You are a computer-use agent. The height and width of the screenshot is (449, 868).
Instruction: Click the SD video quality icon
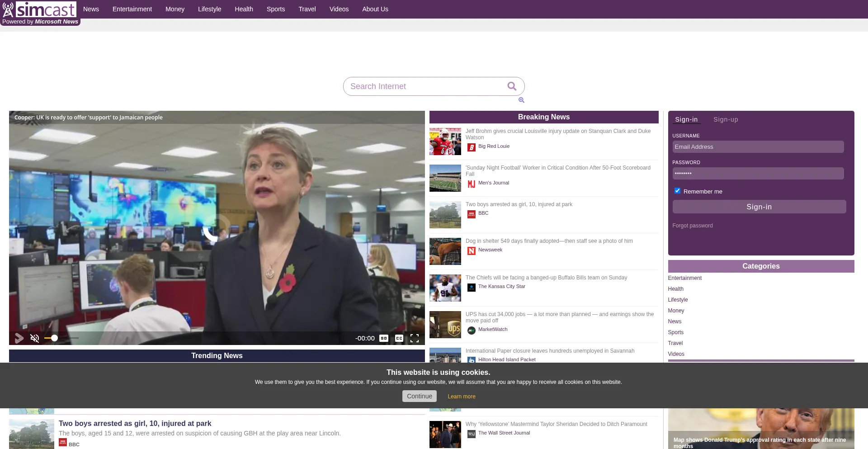point(384,338)
